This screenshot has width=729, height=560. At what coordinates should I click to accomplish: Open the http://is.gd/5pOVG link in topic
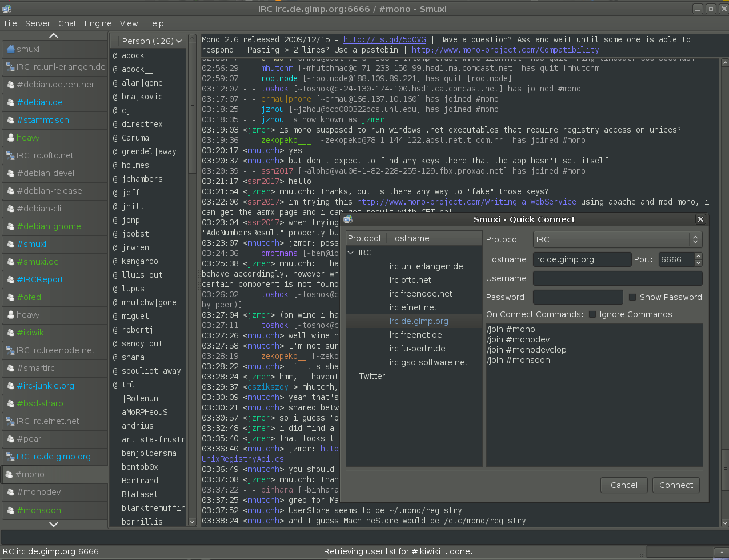384,39
